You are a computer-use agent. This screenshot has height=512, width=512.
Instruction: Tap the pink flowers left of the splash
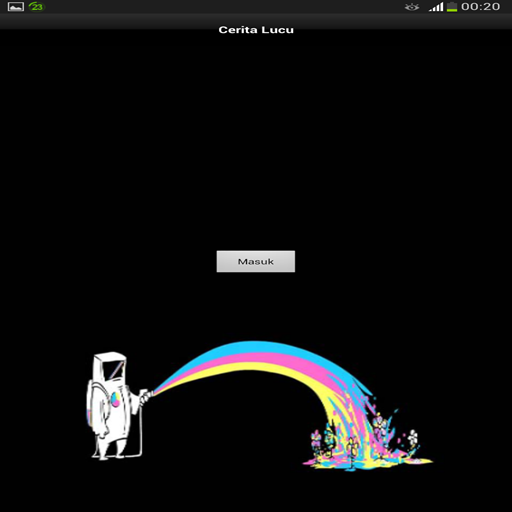coord(316,439)
